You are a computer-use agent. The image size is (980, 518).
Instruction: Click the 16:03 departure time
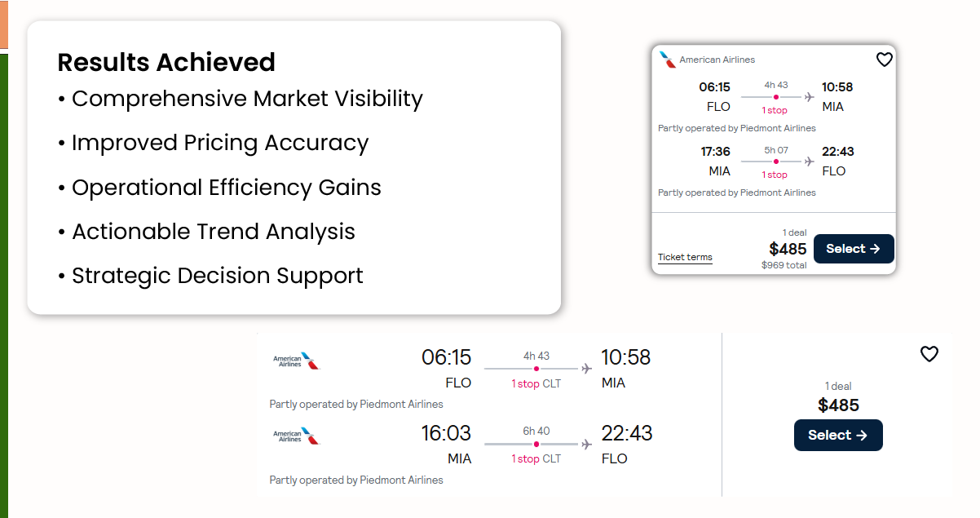pos(446,433)
